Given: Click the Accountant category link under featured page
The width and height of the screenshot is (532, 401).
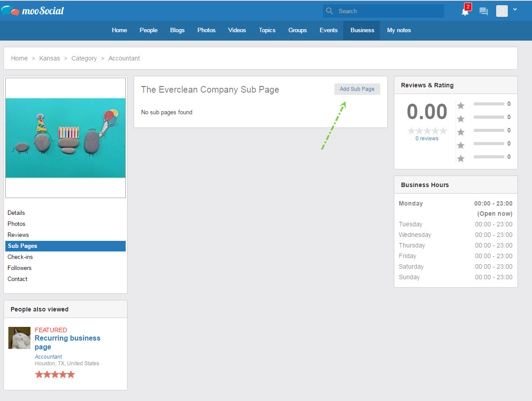Looking at the screenshot, I should pyautogui.click(x=49, y=356).
